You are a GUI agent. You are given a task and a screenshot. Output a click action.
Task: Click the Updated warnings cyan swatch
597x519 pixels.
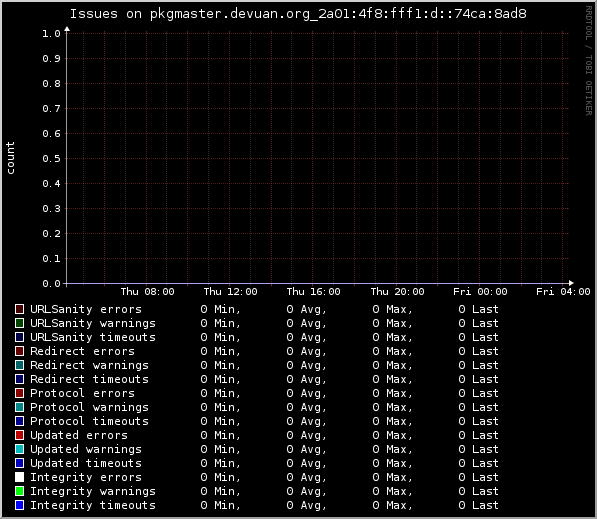click(x=19, y=449)
